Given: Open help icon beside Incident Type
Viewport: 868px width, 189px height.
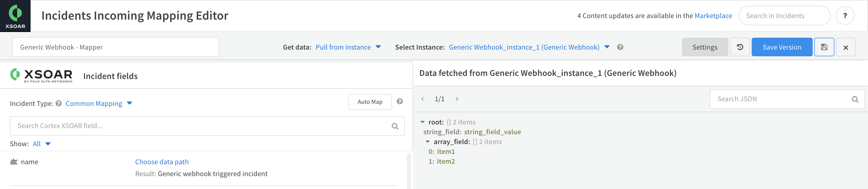Looking at the screenshot, I should pos(59,103).
